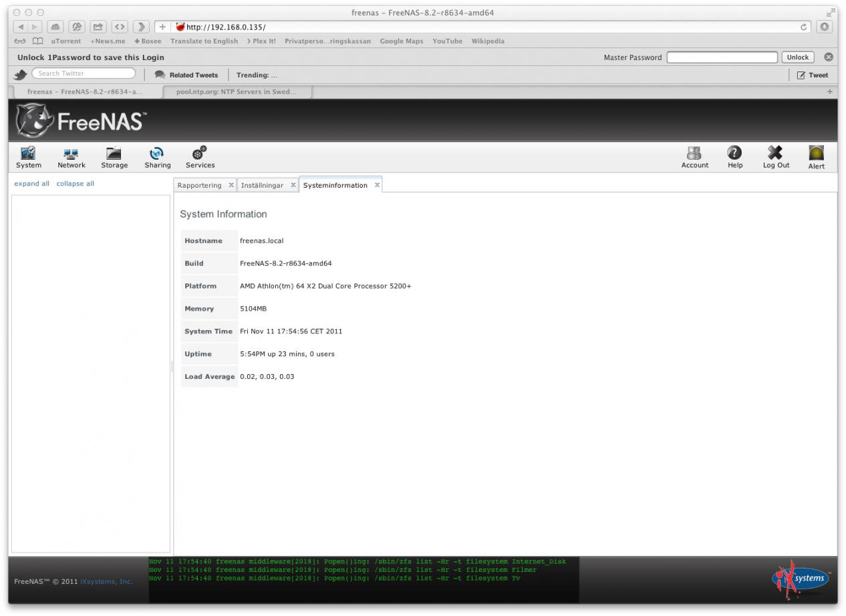
Task: Close the Inställningar tab
Action: pyautogui.click(x=293, y=185)
